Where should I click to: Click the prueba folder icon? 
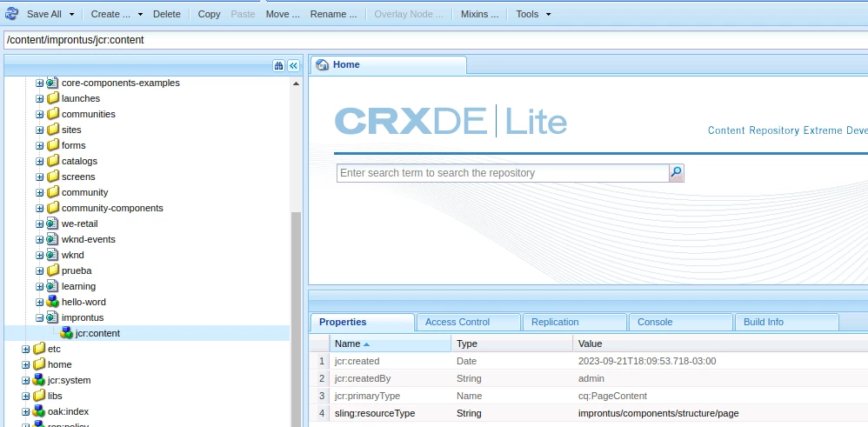point(52,270)
